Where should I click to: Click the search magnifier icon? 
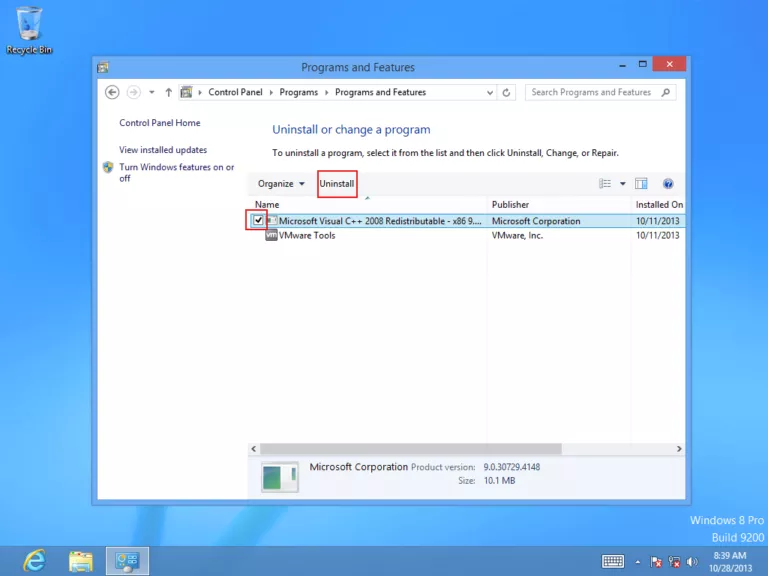(666, 92)
